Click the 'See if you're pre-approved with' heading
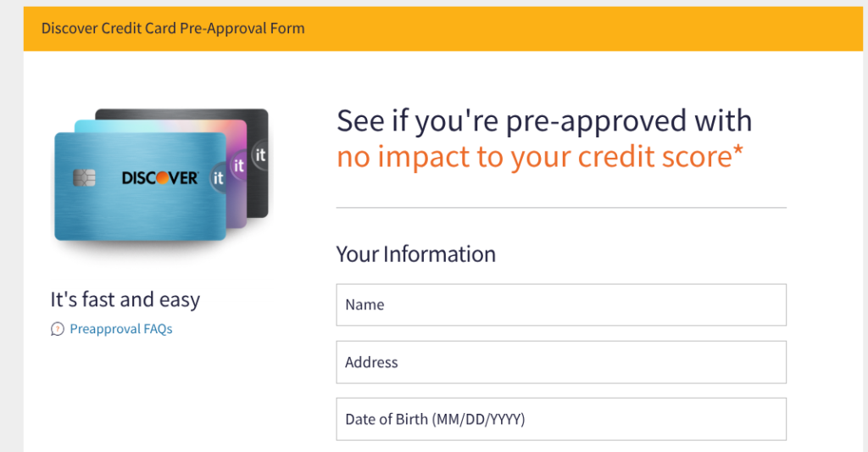 click(544, 121)
